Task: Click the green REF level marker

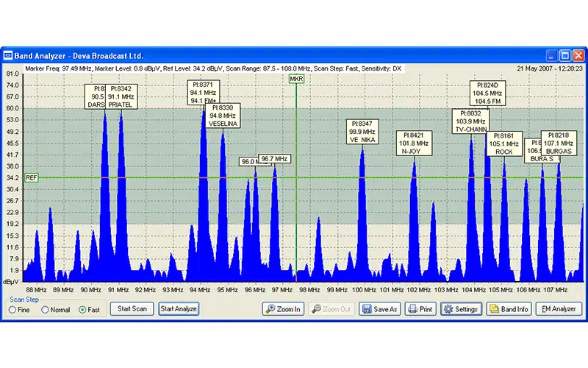Action: pos(32,177)
